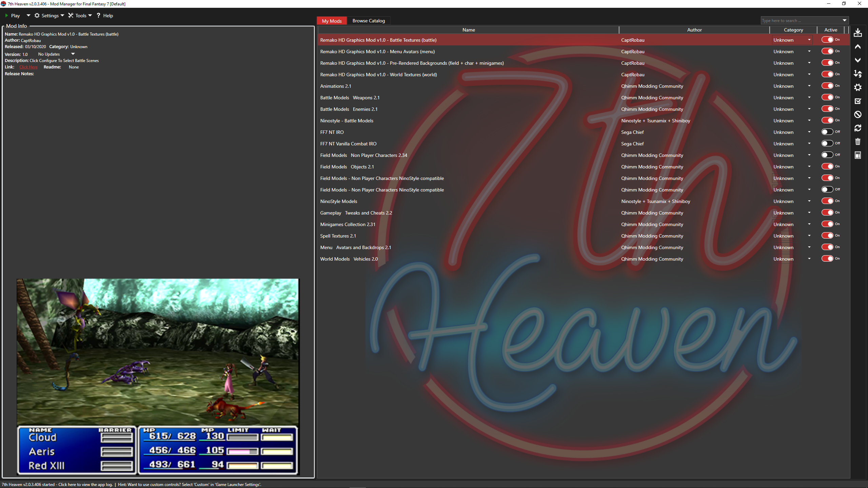Move selected mod up with chevron-up icon
The height and width of the screenshot is (488, 868).
coord(858,47)
